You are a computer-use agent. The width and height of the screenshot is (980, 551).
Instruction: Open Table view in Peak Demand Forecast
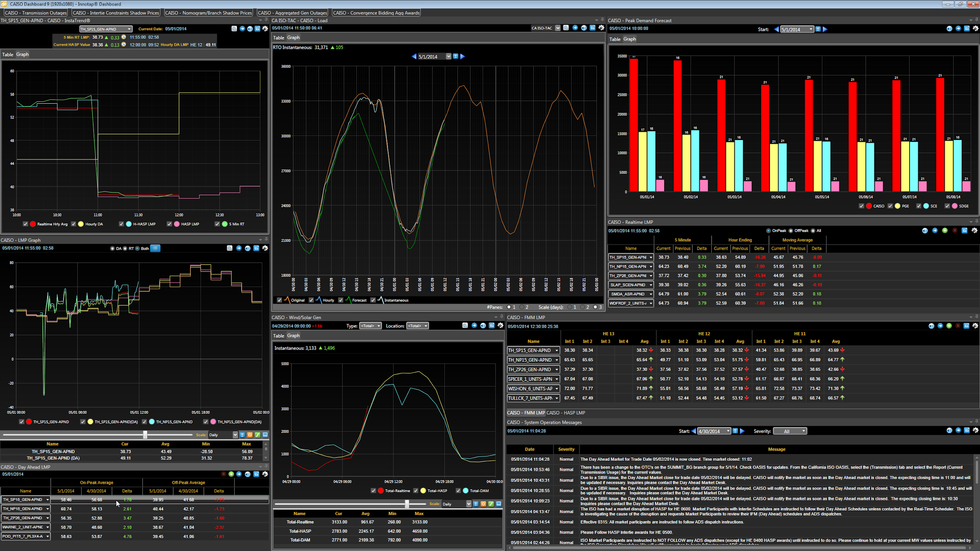(x=614, y=39)
